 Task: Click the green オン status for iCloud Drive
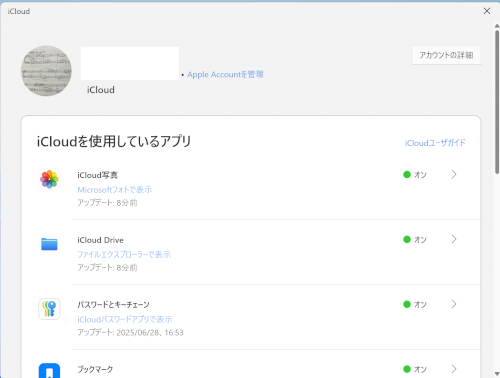(415, 240)
